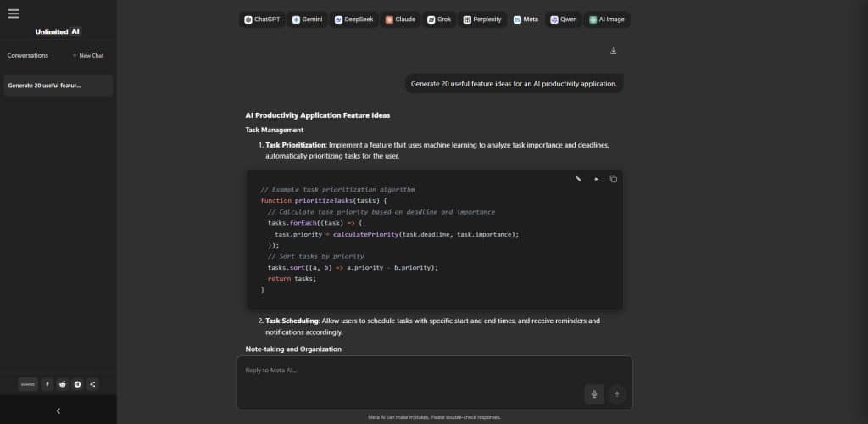Screen dimensions: 868x424
Task: Select the Perplexity model tab
Action: tap(482, 20)
